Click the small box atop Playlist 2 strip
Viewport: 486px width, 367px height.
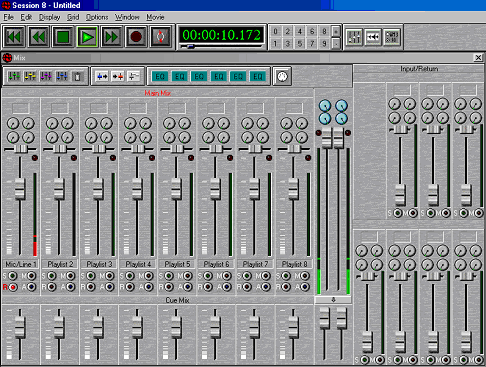[60, 108]
